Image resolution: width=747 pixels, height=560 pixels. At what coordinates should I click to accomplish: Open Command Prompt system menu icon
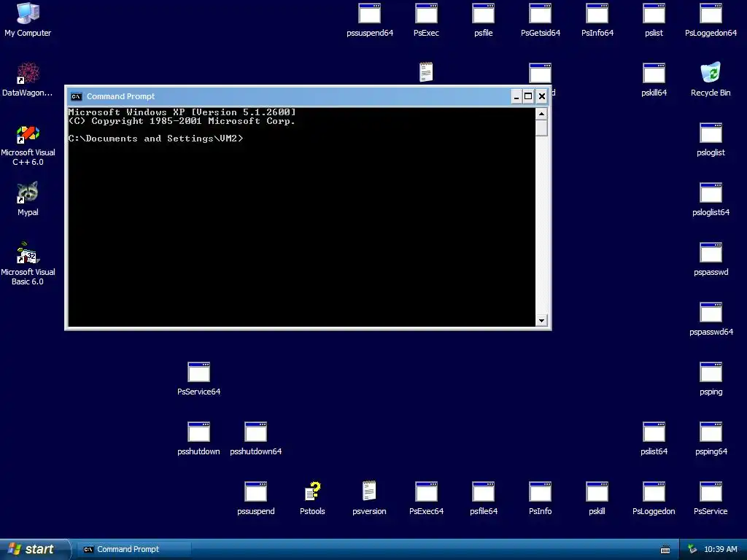tap(76, 96)
